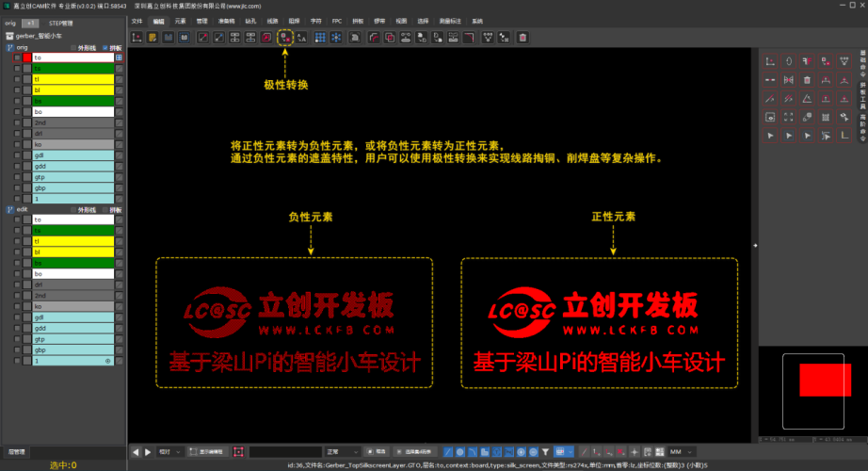Click the blue circle pad filter icon
This screenshot has width=868, height=471.
(460, 451)
